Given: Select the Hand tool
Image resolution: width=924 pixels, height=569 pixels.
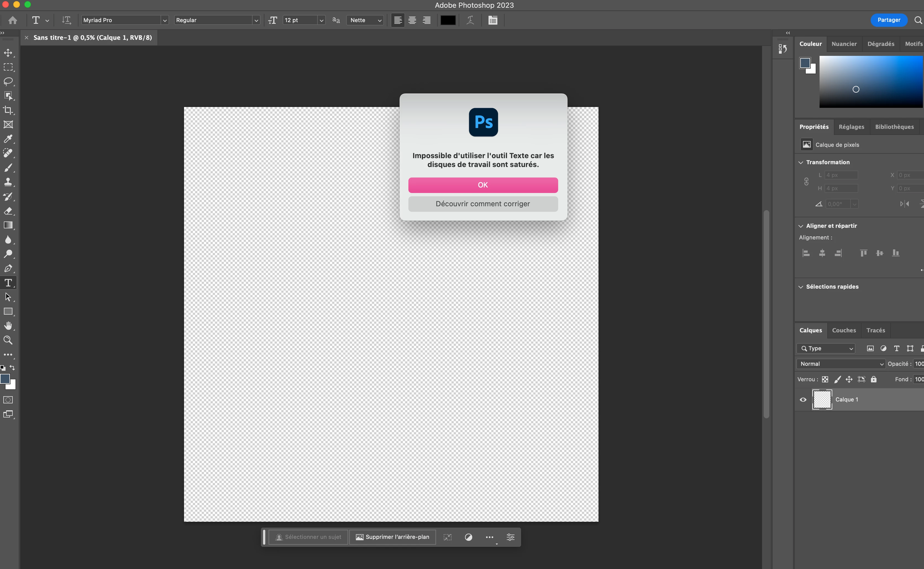Looking at the screenshot, I should [x=8, y=325].
